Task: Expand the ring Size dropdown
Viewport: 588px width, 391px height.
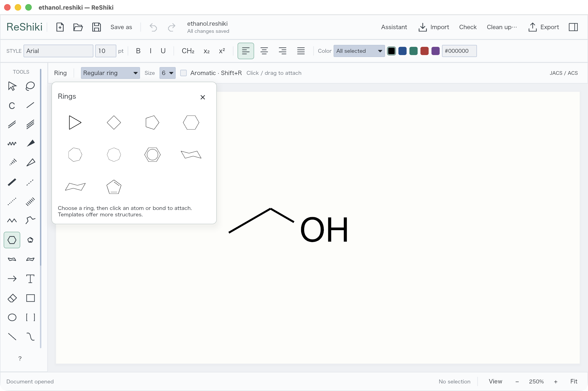Action: click(x=167, y=73)
